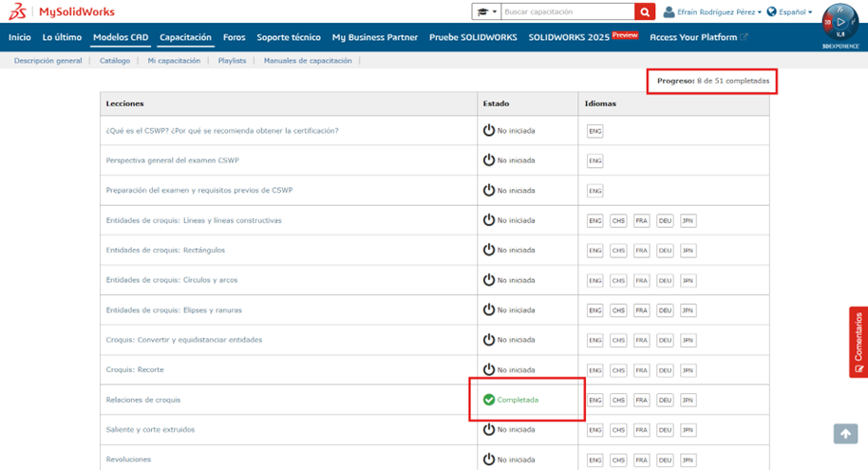This screenshot has height=470, width=868.
Task: Click the Progreso 8 de 51 completadas text
Action: pyautogui.click(x=713, y=81)
